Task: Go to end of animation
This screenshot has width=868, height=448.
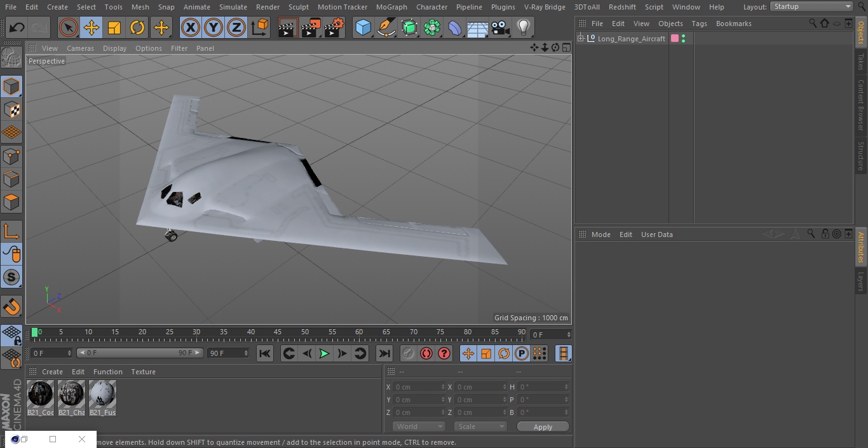Action: (x=384, y=353)
